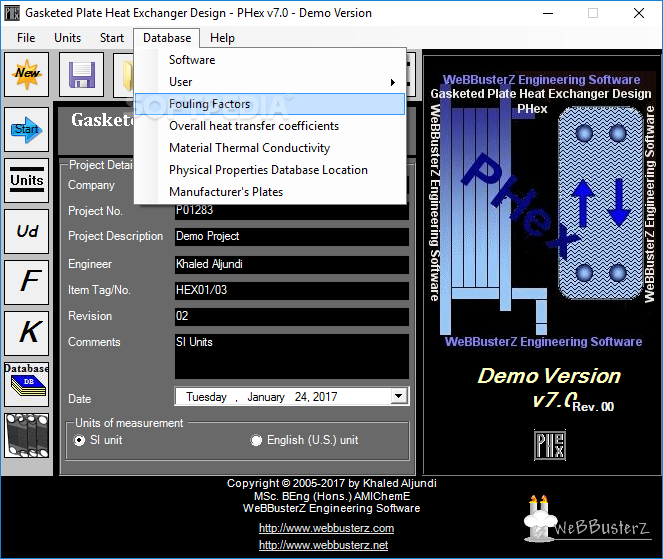Viewport: 663px width, 559px height.
Task: Click the Engineer field Khaled Aljundi
Action: 292,265
